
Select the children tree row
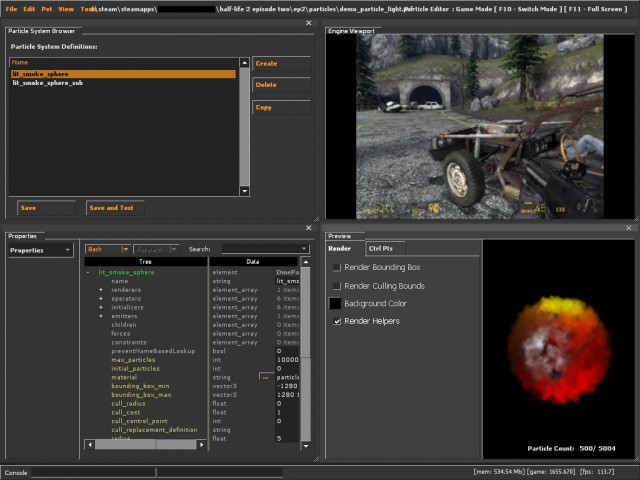(x=124, y=325)
